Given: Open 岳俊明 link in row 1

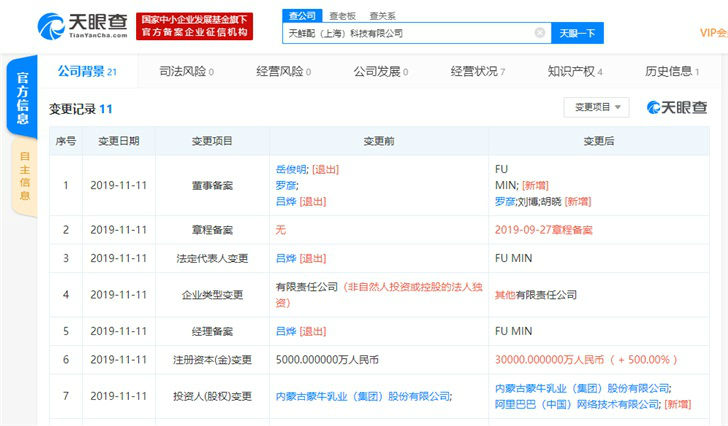Looking at the screenshot, I should point(290,170).
